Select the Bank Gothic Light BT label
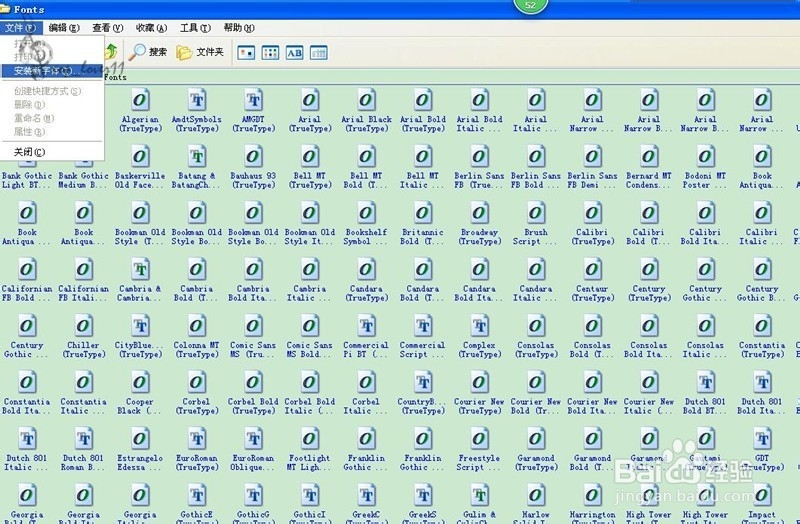 (x=27, y=180)
